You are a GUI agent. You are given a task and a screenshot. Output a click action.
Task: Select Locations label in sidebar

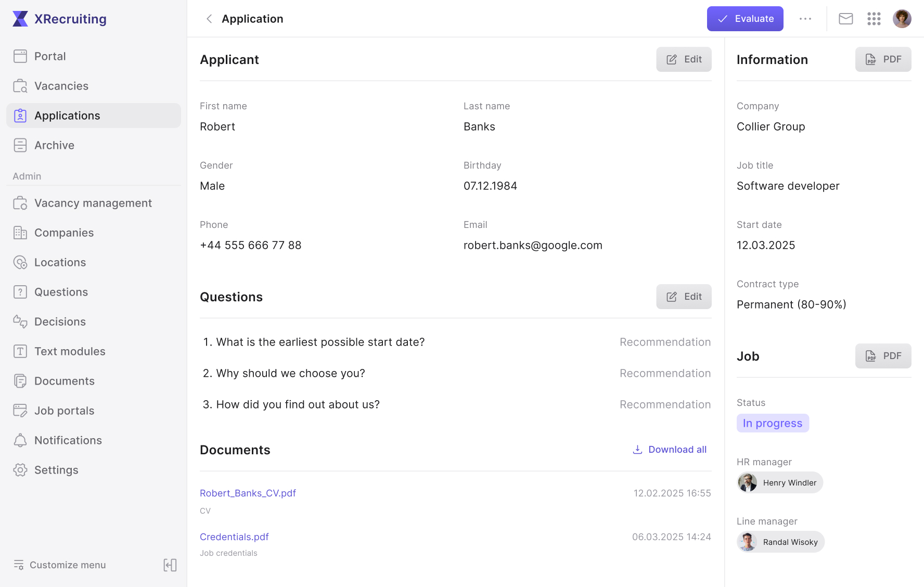coord(60,262)
